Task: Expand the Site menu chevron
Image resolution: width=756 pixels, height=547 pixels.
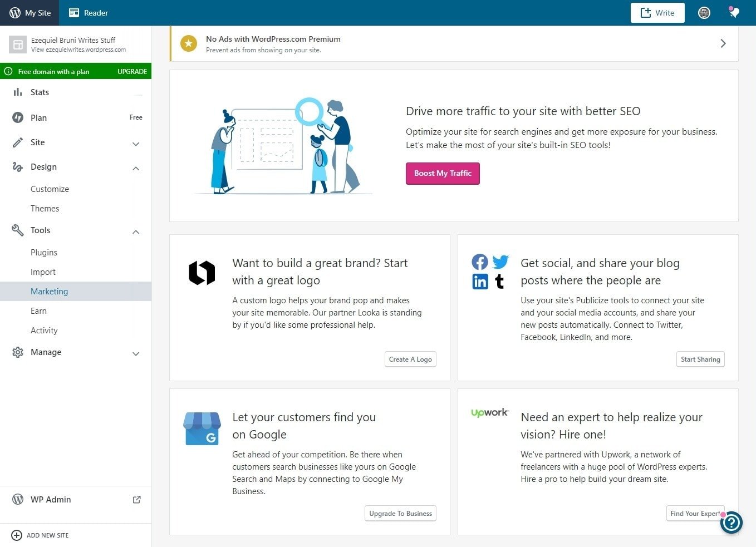Action: (136, 144)
